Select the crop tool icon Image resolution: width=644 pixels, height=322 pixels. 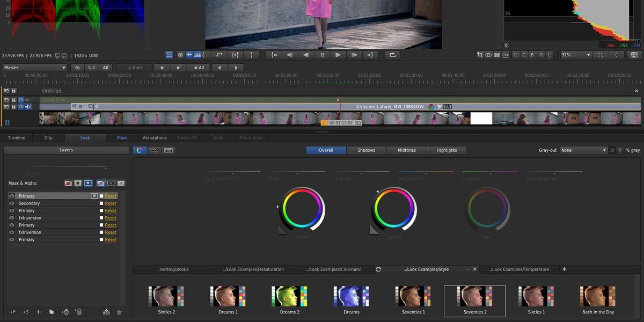(x=480, y=55)
